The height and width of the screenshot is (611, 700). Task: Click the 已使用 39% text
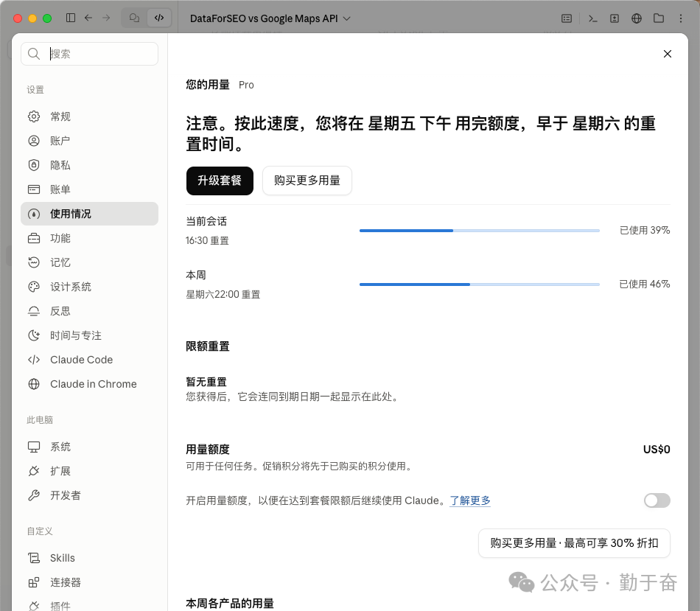pyautogui.click(x=645, y=231)
